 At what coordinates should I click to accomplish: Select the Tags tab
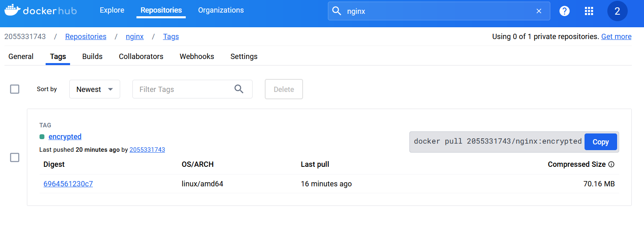[x=58, y=57]
